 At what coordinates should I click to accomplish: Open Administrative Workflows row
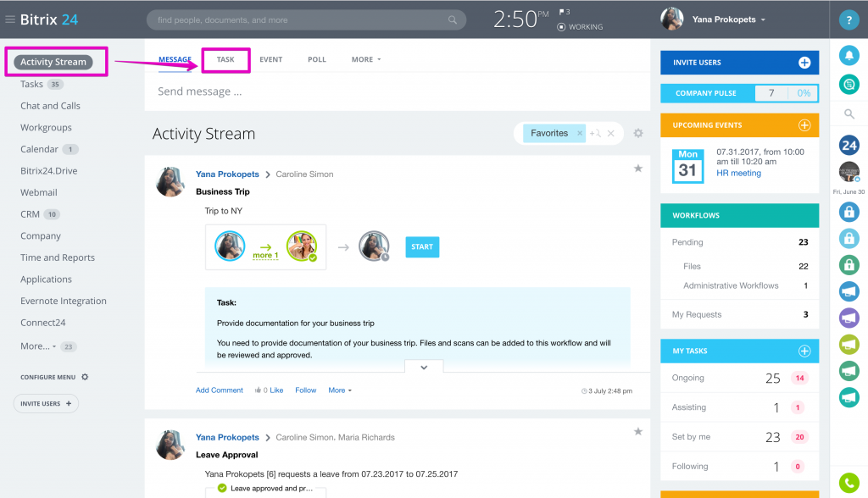point(739,285)
